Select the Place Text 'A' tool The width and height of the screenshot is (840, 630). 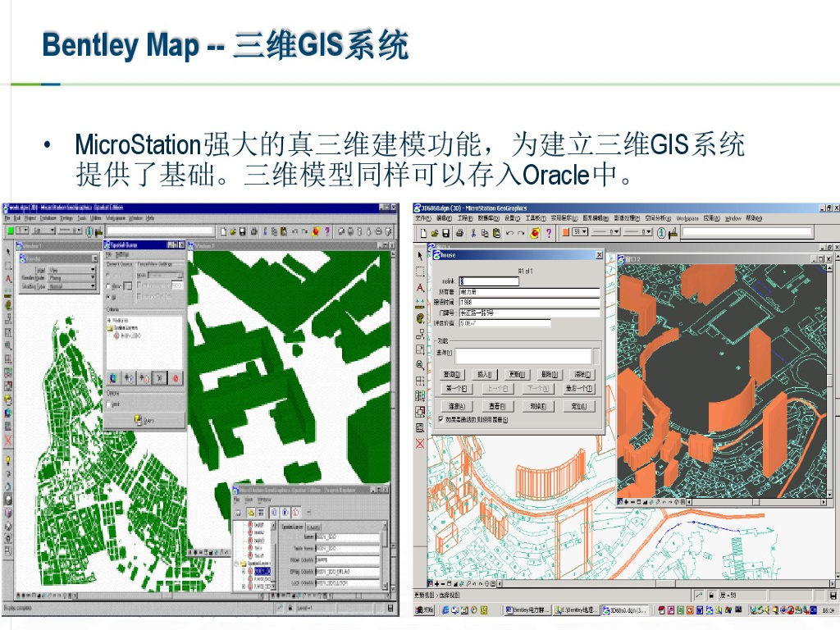coord(420,288)
